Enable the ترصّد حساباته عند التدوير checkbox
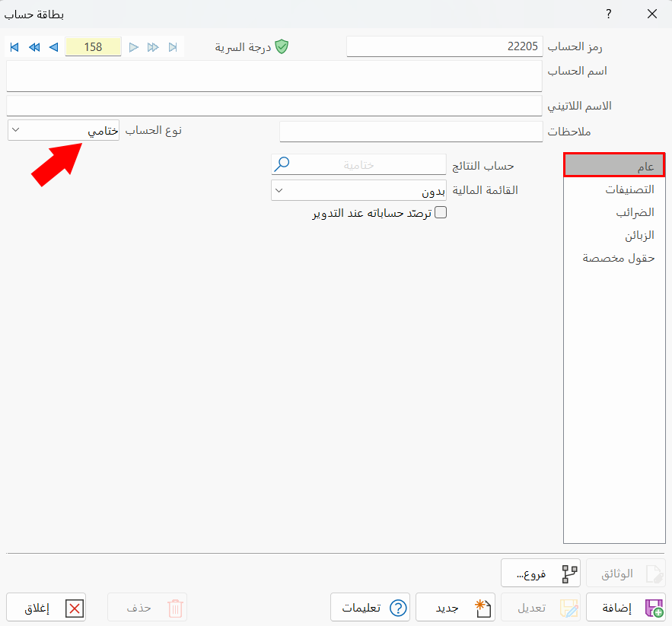Viewport: 672px width, 626px height. (x=440, y=212)
